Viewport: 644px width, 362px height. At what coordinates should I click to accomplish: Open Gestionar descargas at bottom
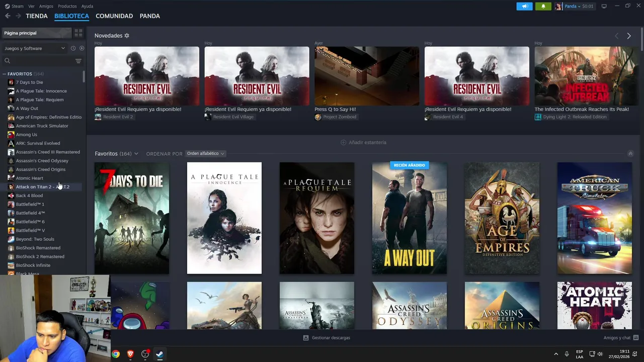[326, 338]
